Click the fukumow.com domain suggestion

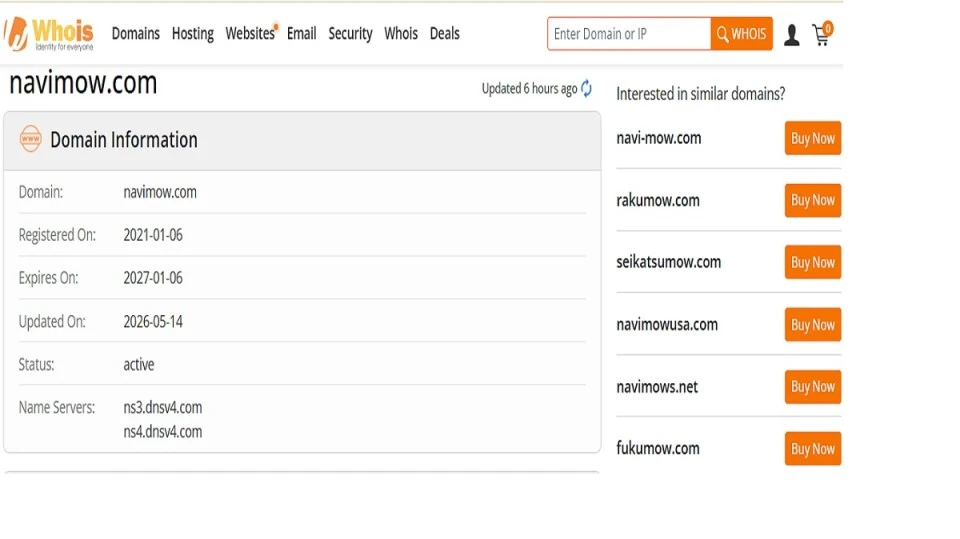point(658,448)
